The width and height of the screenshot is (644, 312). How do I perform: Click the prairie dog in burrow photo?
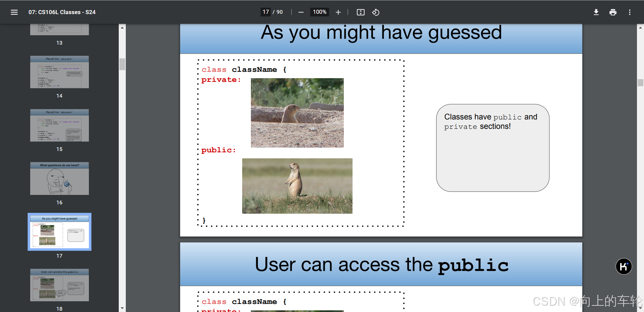tap(297, 113)
